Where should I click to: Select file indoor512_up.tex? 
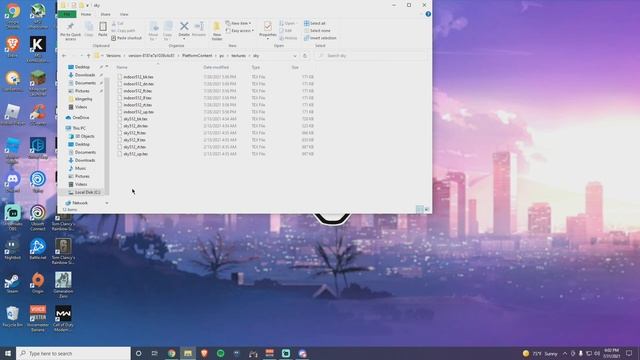coord(138,112)
